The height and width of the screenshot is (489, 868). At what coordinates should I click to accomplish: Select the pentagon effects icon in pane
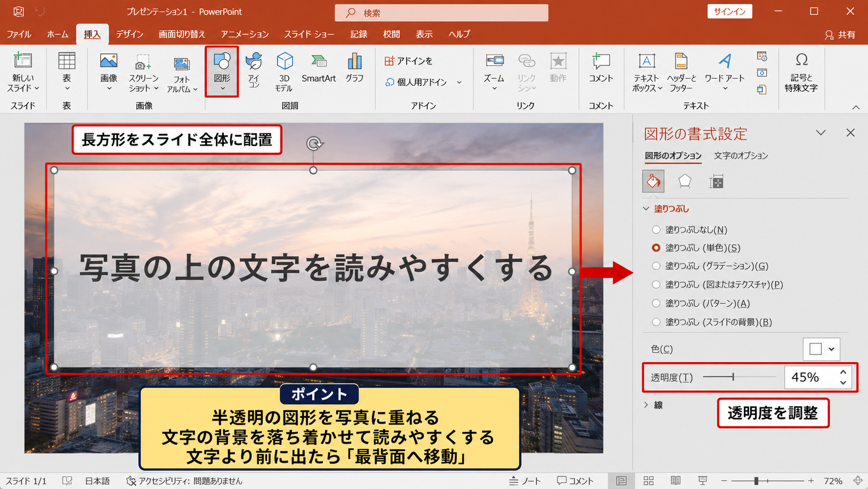tap(685, 181)
